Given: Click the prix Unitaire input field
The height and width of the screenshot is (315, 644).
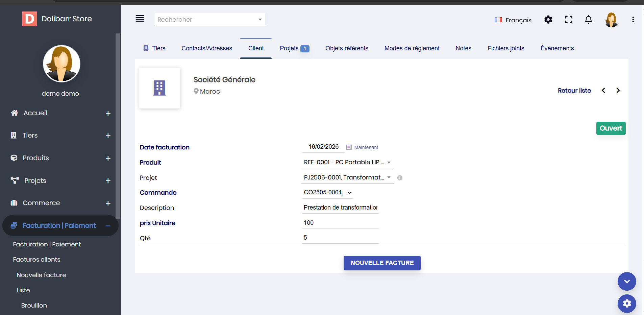Looking at the screenshot, I should 340,223.
